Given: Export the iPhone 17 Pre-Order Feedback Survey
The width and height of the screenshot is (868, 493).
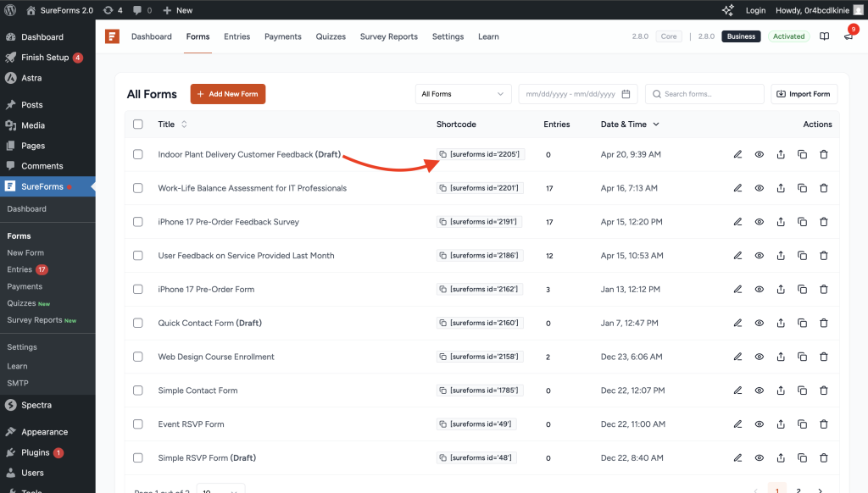Looking at the screenshot, I should (x=781, y=222).
